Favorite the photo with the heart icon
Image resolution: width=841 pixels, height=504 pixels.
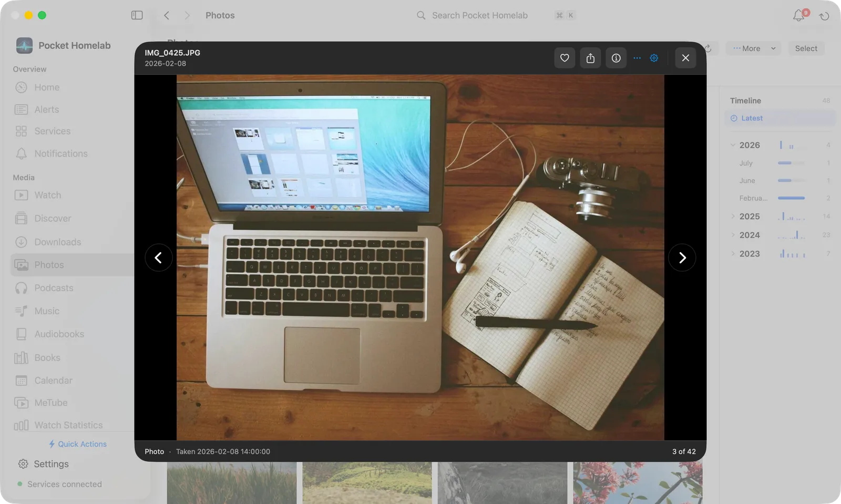click(x=565, y=58)
